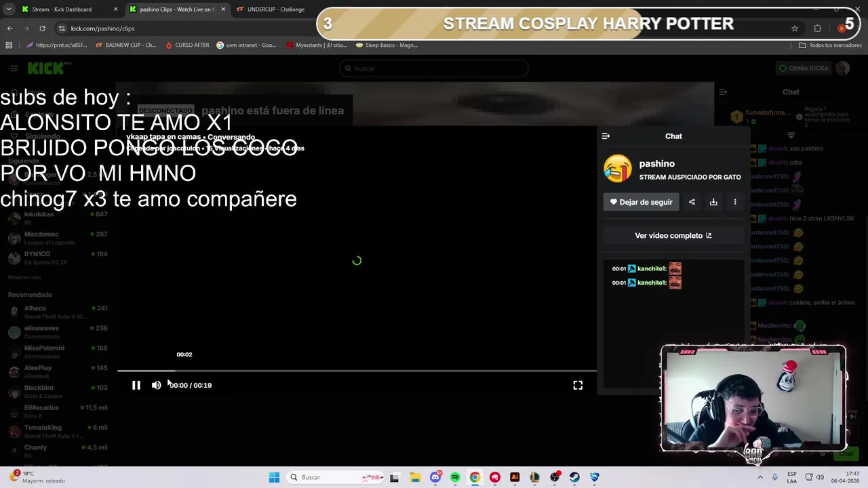
Task: Collapse the background page chat icon
Action: coord(723,91)
